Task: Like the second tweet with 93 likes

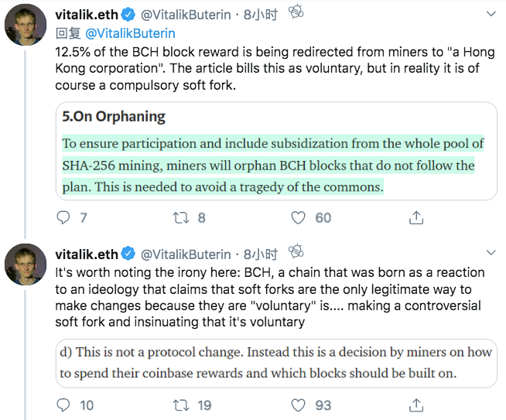Action: point(298,405)
